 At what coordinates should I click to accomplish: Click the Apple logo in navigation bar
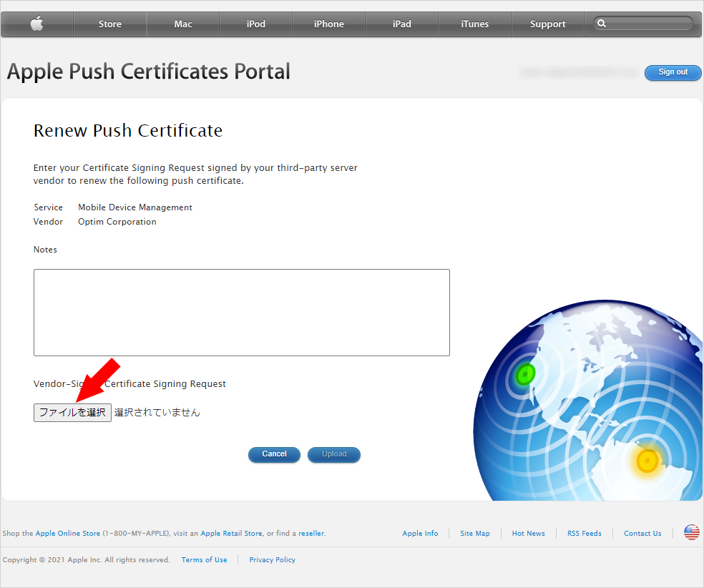[36, 24]
